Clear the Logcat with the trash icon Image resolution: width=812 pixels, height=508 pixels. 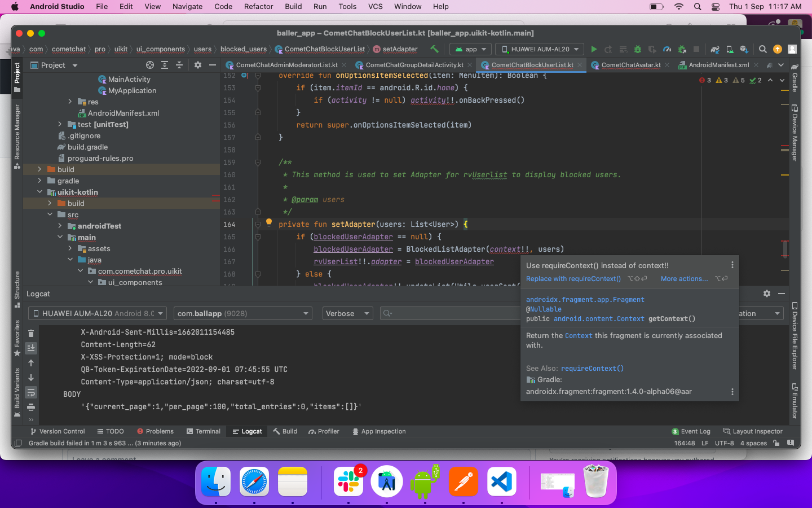tap(32, 333)
